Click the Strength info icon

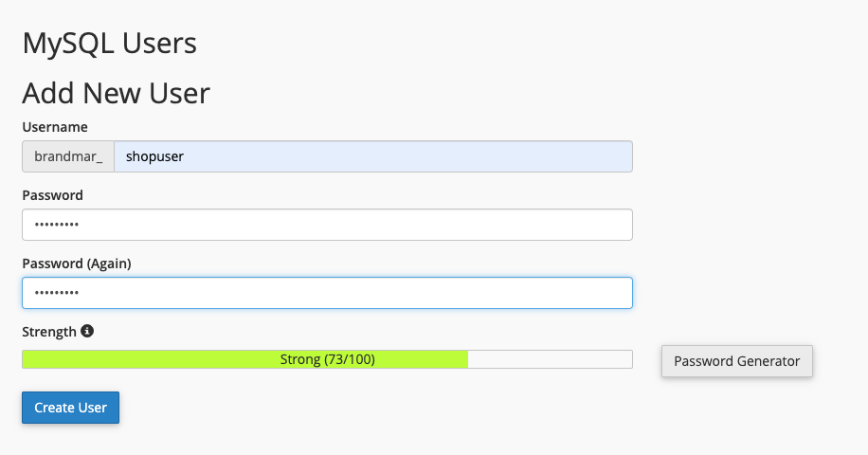[87, 332]
